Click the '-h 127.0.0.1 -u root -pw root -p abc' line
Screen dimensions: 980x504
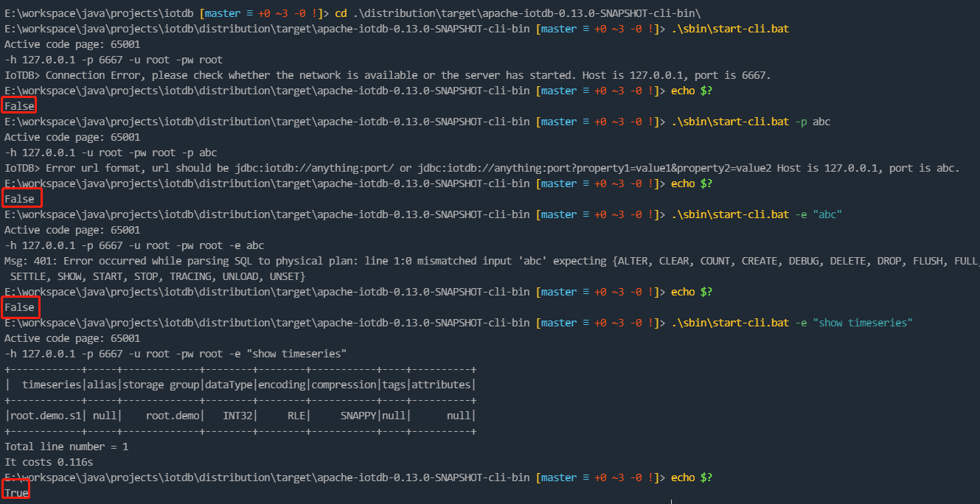[111, 153]
